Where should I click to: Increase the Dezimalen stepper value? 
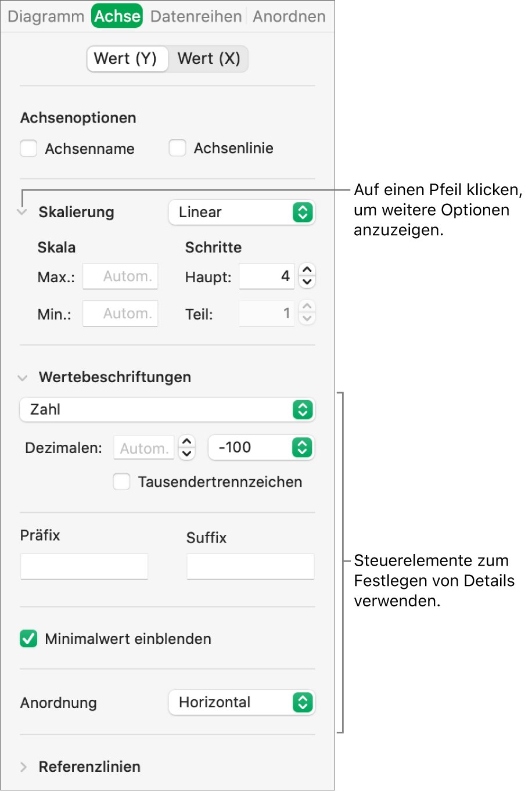point(186,441)
